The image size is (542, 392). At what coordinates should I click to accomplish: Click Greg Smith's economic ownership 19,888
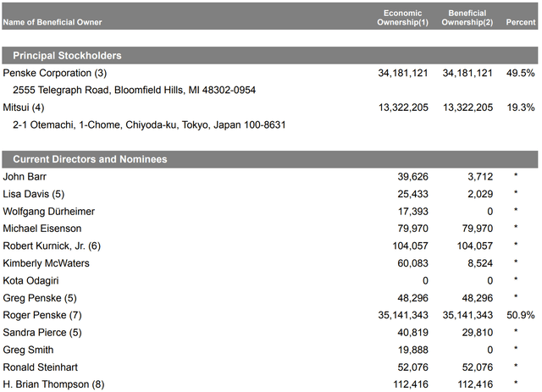413,350
